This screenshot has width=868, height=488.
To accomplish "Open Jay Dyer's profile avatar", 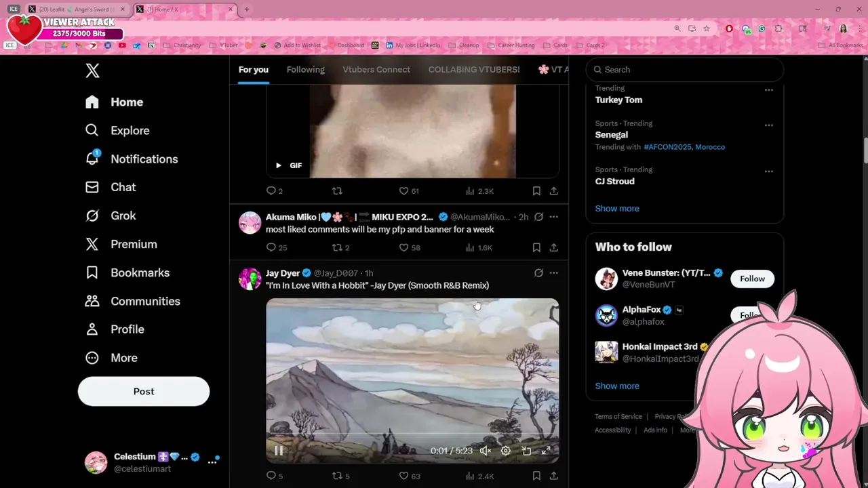I will [x=250, y=279].
